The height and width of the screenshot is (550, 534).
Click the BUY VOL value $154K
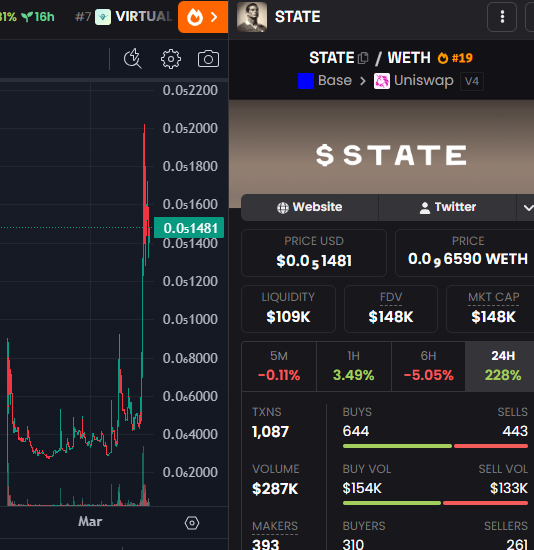pos(362,488)
